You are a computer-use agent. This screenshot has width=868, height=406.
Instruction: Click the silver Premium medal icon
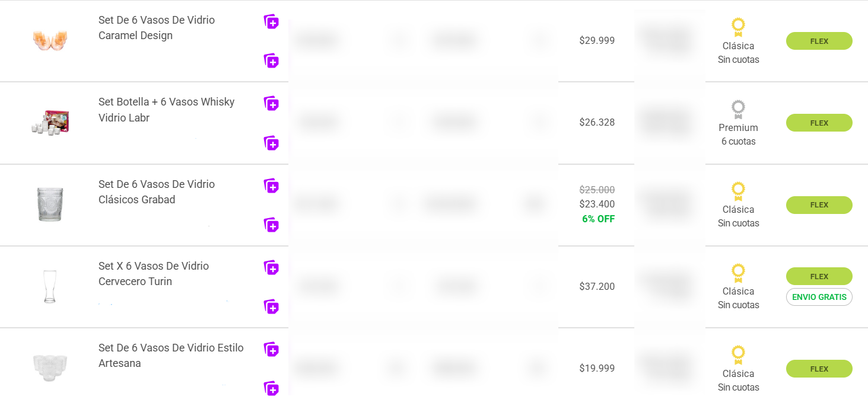(x=738, y=110)
